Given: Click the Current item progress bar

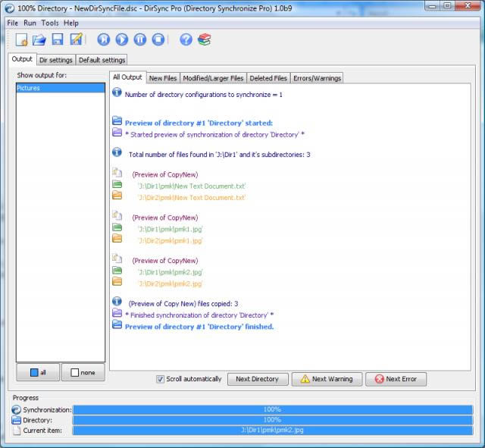Looking at the screenshot, I should tap(273, 430).
